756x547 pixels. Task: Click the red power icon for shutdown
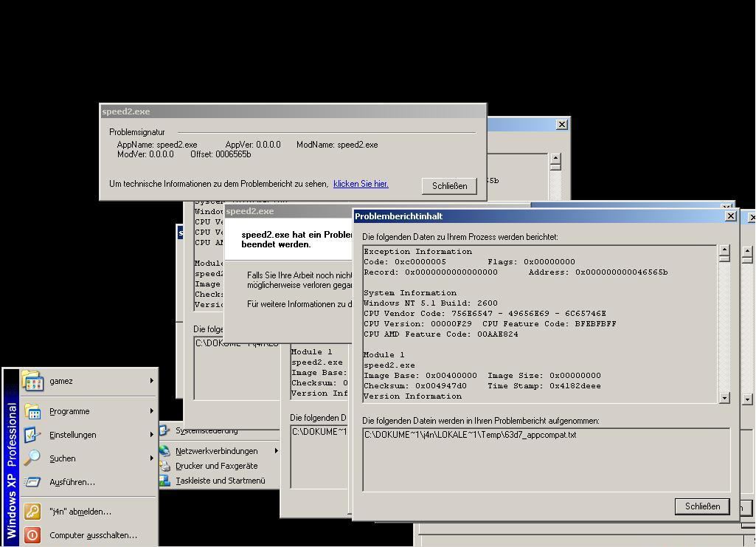[x=32, y=535]
